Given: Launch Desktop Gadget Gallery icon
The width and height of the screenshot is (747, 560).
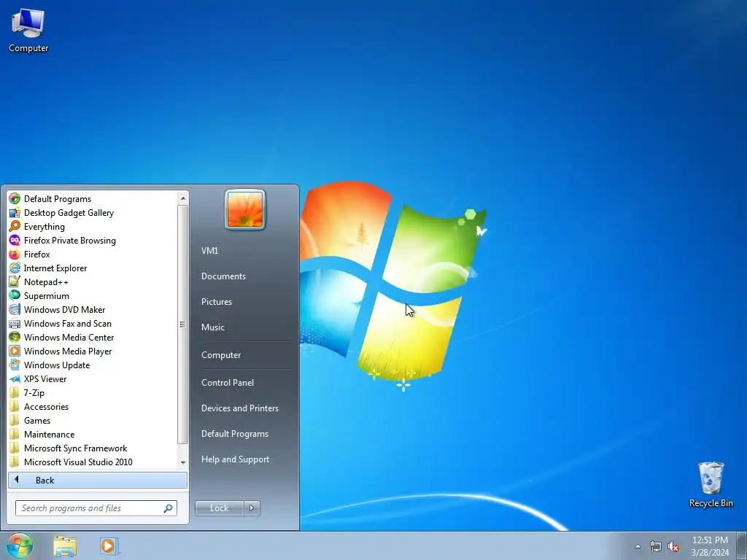Looking at the screenshot, I should (15, 212).
